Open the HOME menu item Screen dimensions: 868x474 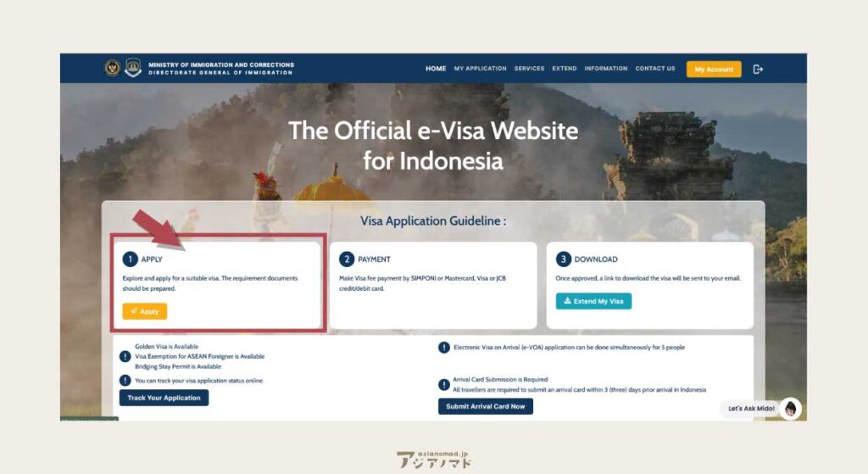click(x=436, y=69)
